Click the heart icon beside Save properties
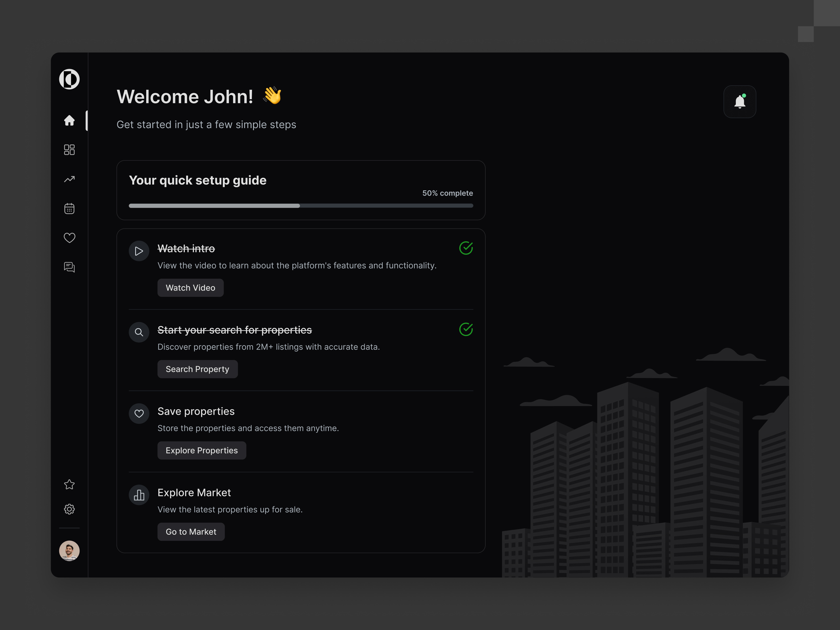Screen dimensions: 840x630 [139, 413]
